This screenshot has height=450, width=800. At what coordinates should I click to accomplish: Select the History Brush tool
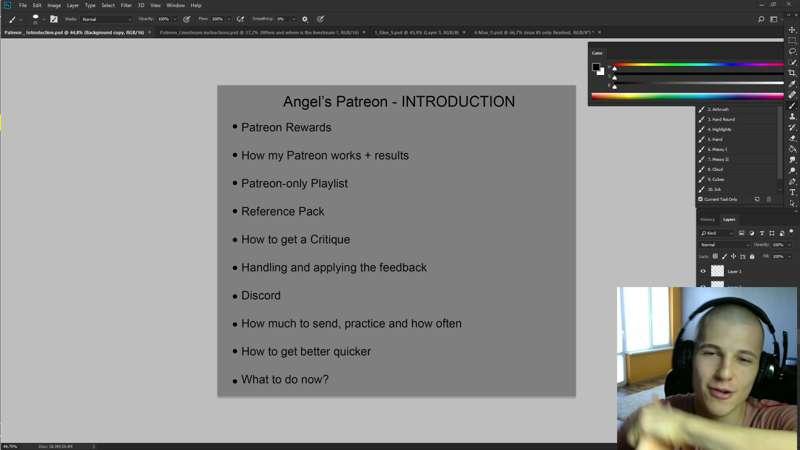(x=792, y=127)
